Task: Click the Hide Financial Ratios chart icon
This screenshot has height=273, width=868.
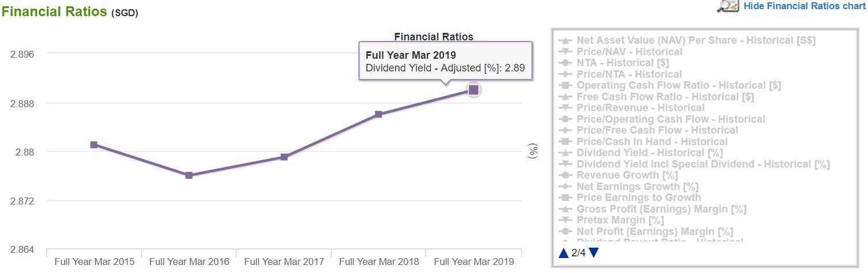Action: [728, 6]
